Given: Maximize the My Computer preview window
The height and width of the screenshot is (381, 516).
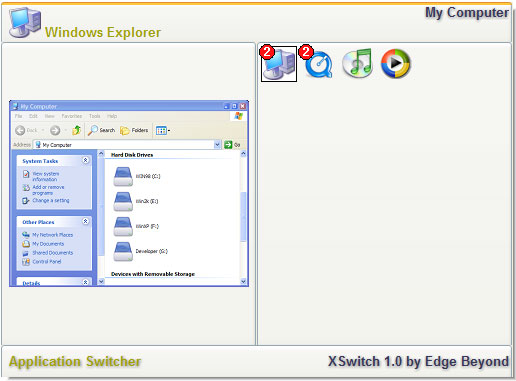Looking at the screenshot, I should click(235, 106).
